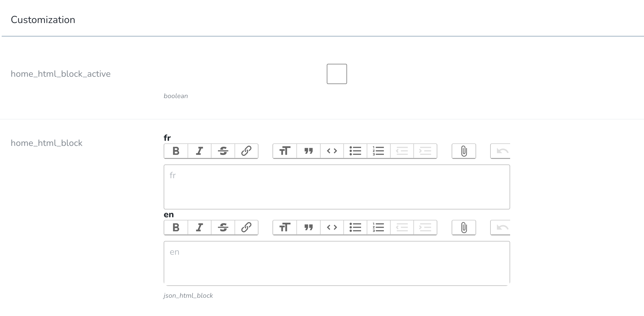The image size is (644, 316).
Task: Enable home_html_block_active checkbox
Action: (337, 74)
